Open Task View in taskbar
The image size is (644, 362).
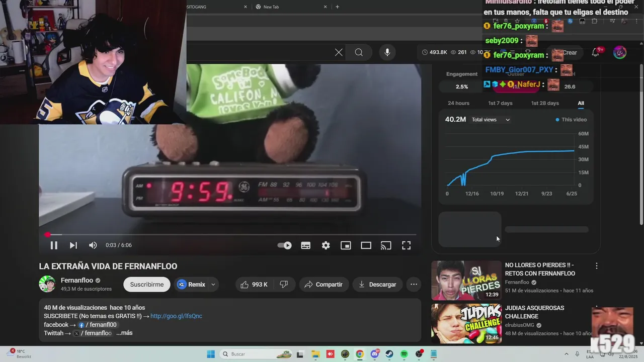point(300,354)
